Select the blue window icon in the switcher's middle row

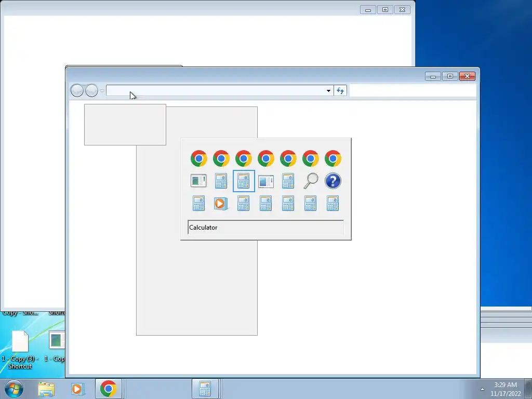(x=265, y=181)
